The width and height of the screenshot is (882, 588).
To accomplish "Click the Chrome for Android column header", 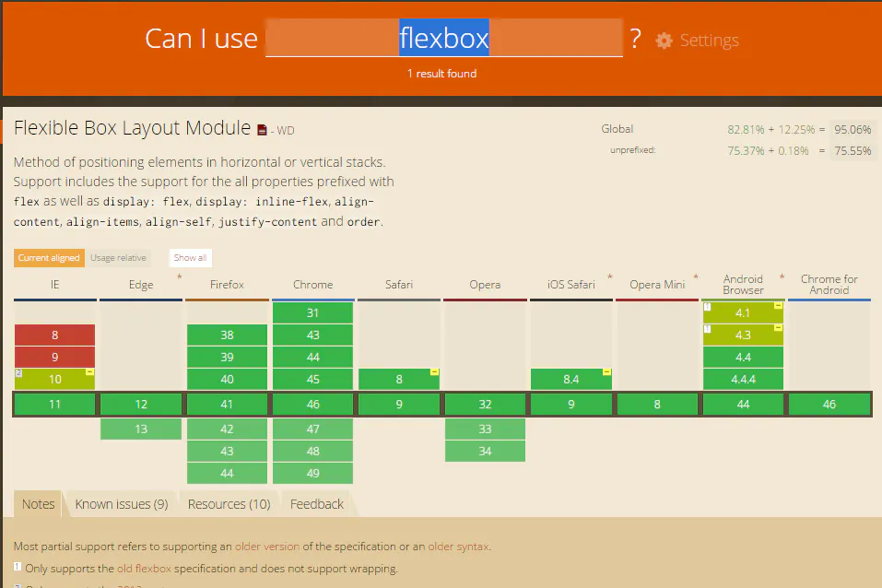I will pos(829,285).
